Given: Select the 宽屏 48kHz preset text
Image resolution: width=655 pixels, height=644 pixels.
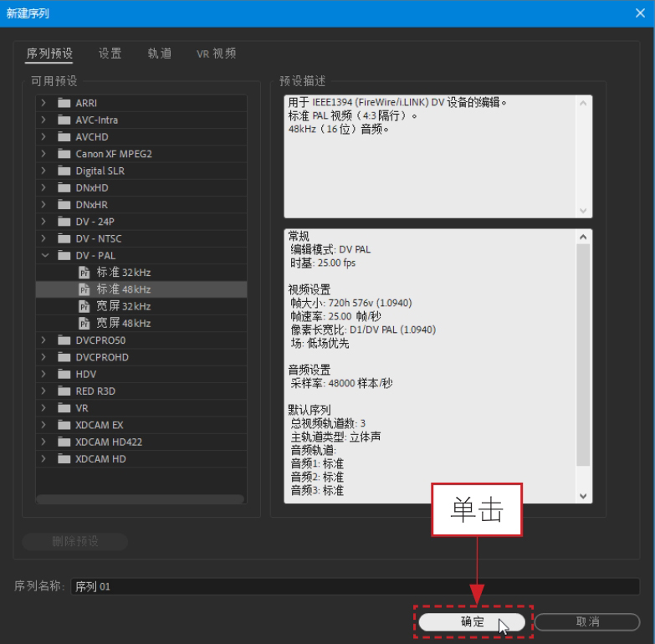Looking at the screenshot, I should point(124,323).
